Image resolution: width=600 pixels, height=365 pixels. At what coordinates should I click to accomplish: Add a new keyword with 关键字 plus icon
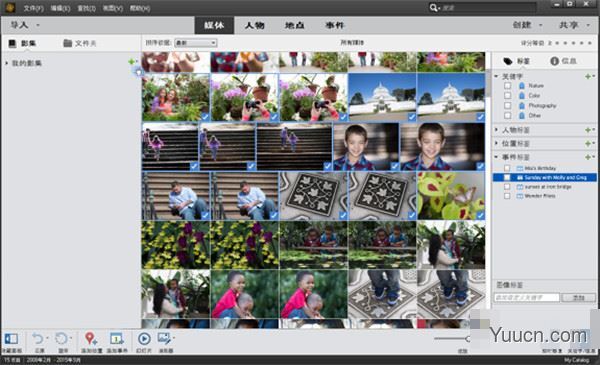[588, 77]
